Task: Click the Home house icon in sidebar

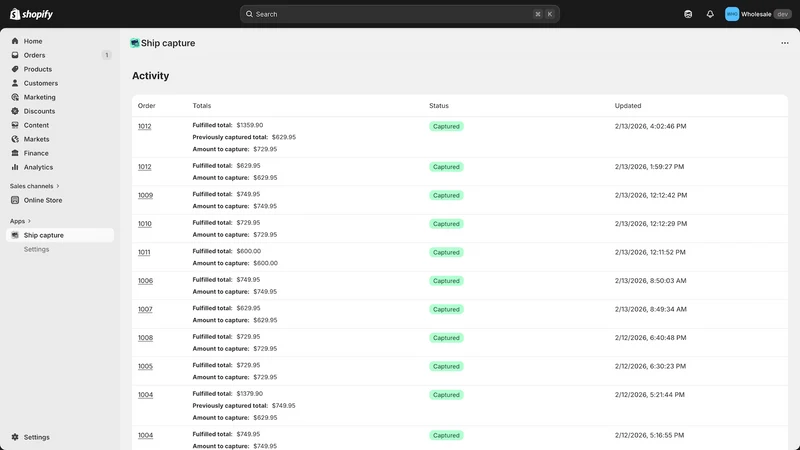Action: 15,41
